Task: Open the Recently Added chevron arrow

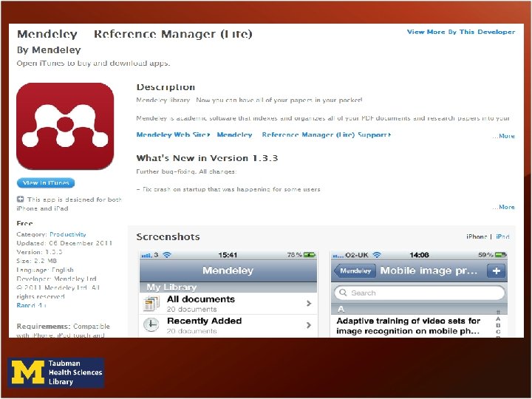Action: coord(309,325)
